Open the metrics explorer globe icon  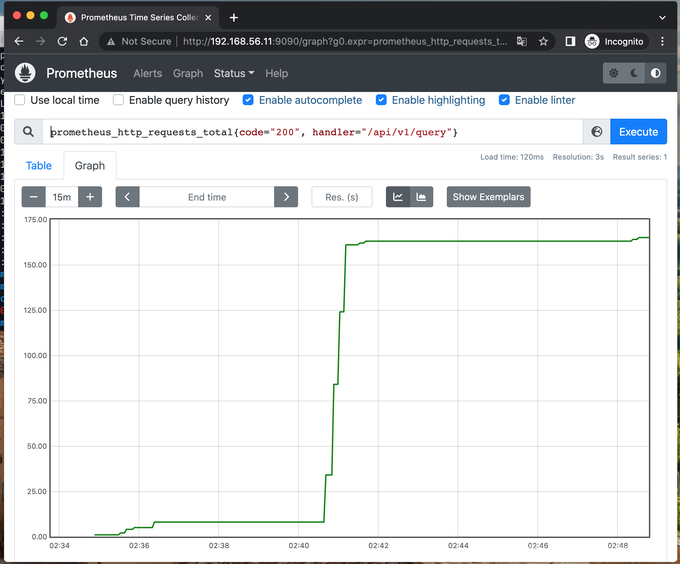[x=596, y=132]
